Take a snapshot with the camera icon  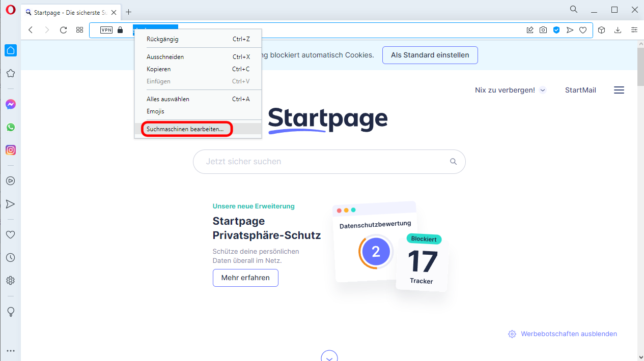pos(543,30)
